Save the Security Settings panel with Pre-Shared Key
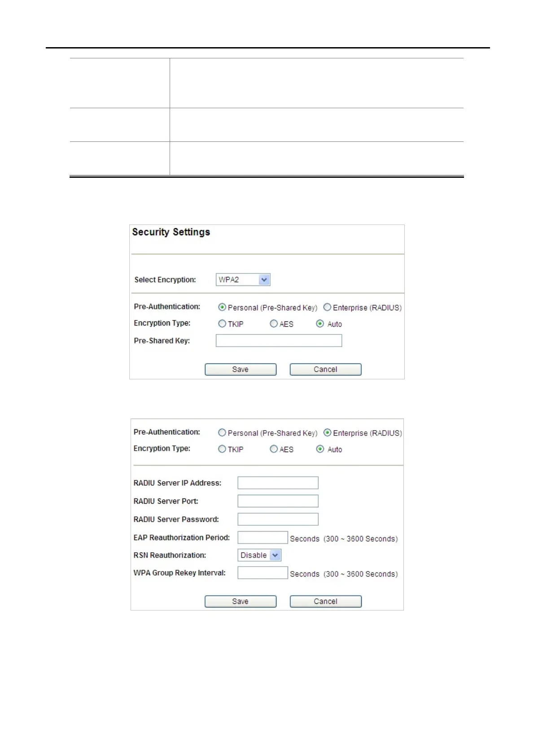 tap(241, 369)
